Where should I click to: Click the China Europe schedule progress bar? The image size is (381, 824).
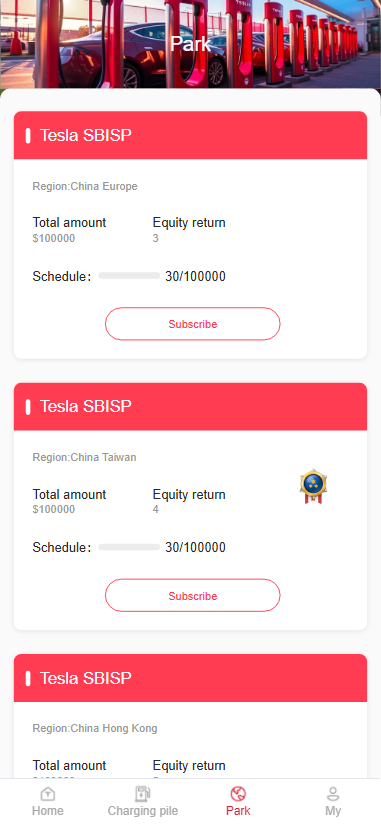pyautogui.click(x=129, y=276)
